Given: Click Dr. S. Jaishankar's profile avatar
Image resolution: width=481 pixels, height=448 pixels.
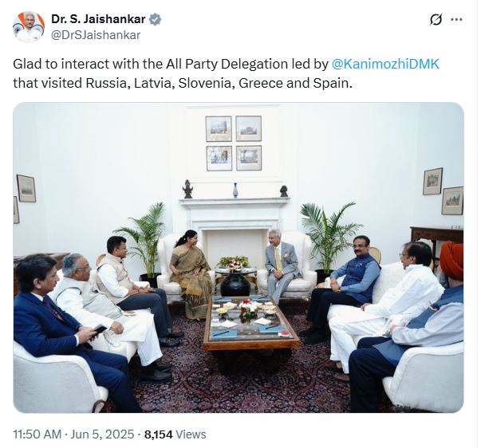Looking at the screenshot, I should 29,27.
